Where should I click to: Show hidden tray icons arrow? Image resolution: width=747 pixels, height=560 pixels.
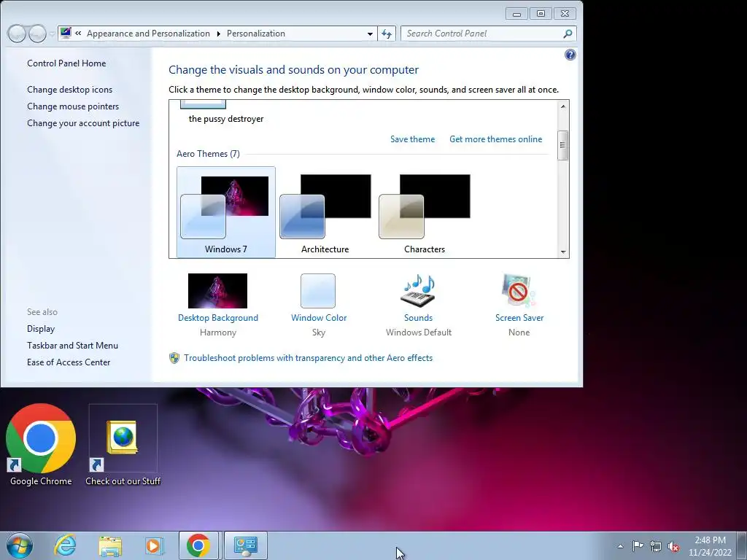(620, 546)
